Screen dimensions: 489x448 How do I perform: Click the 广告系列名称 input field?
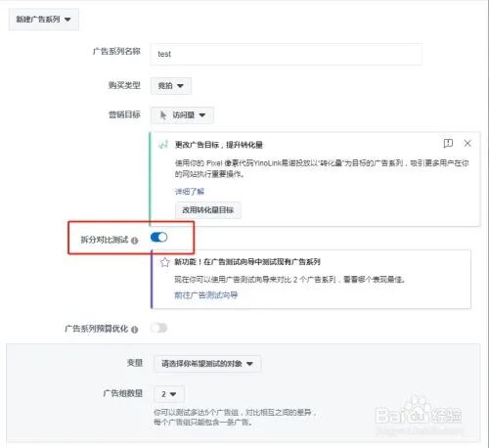tap(286, 54)
